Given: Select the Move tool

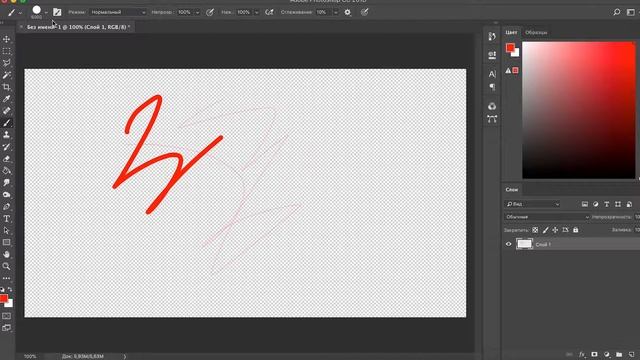Looking at the screenshot, I should (7, 39).
